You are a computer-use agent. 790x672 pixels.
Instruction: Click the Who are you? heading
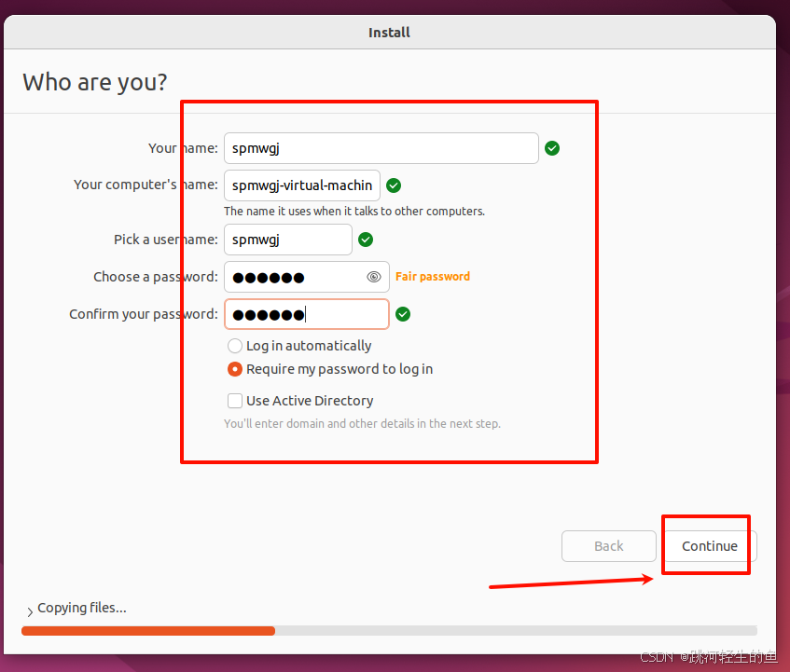[95, 82]
